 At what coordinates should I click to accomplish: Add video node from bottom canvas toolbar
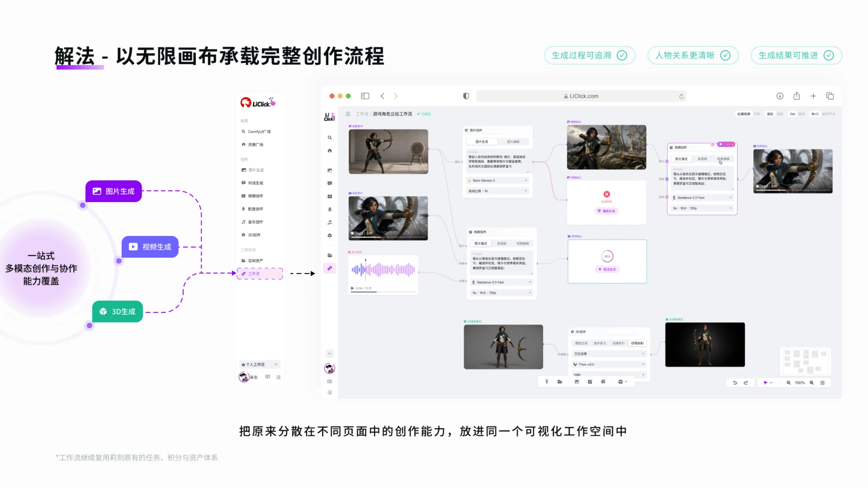[590, 382]
